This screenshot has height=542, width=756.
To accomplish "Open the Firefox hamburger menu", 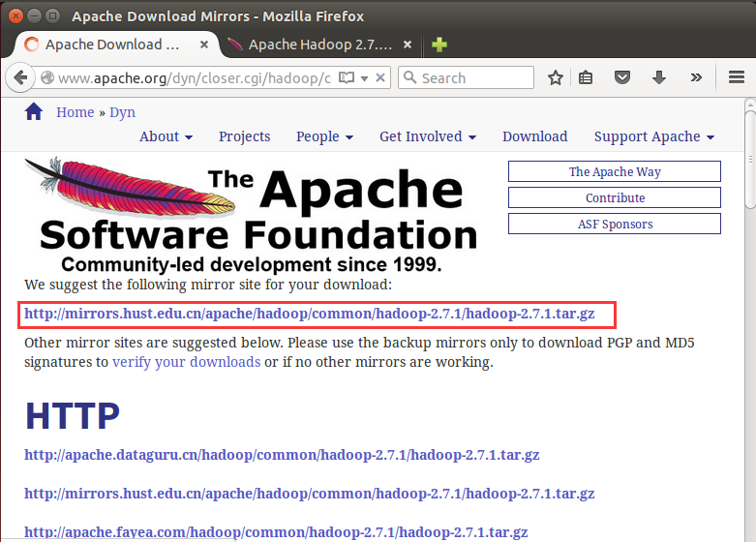I will (737, 77).
